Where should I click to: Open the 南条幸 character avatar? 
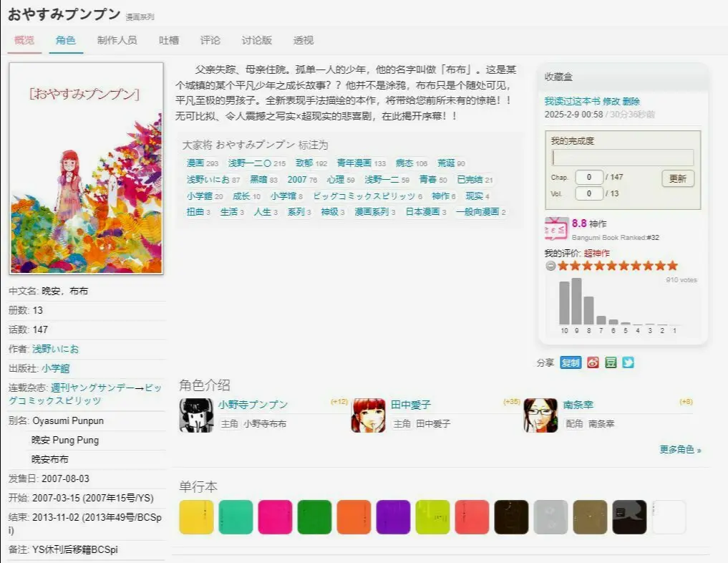click(541, 415)
